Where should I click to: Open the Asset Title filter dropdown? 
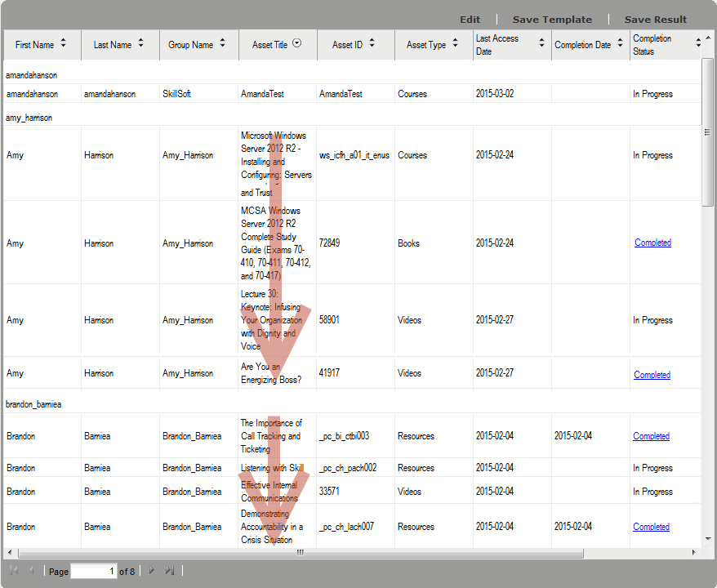click(296, 44)
